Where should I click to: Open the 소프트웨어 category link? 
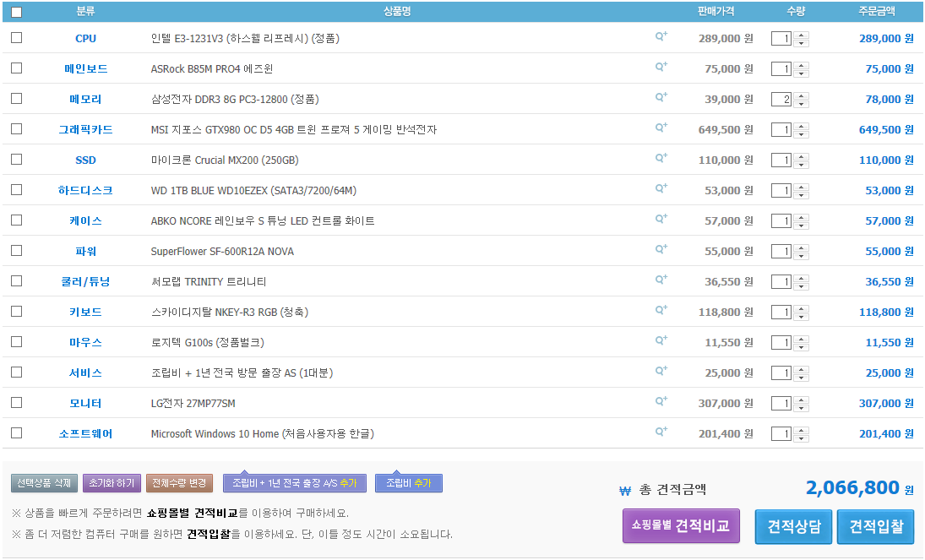coord(85,433)
